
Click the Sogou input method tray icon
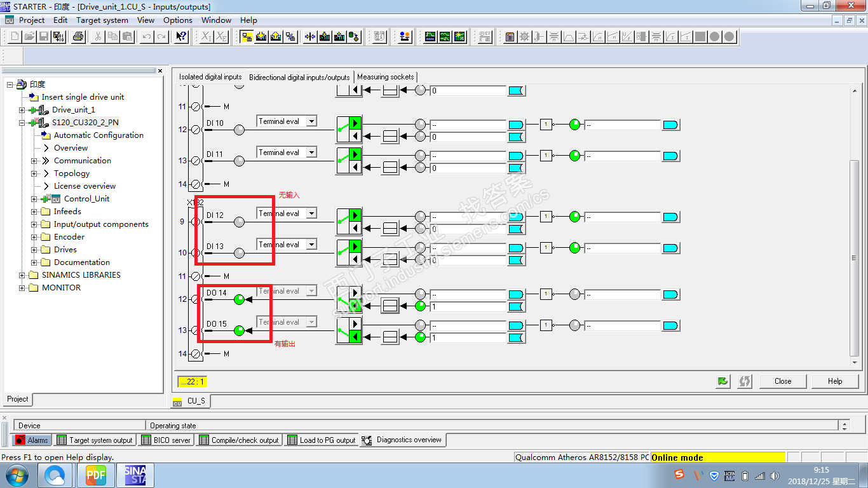pyautogui.click(x=680, y=475)
